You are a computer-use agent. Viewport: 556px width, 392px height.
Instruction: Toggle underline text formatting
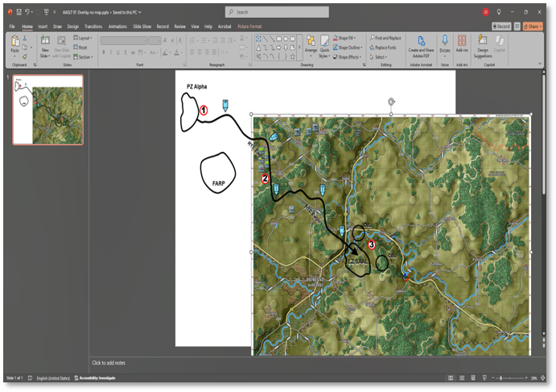(x=117, y=52)
